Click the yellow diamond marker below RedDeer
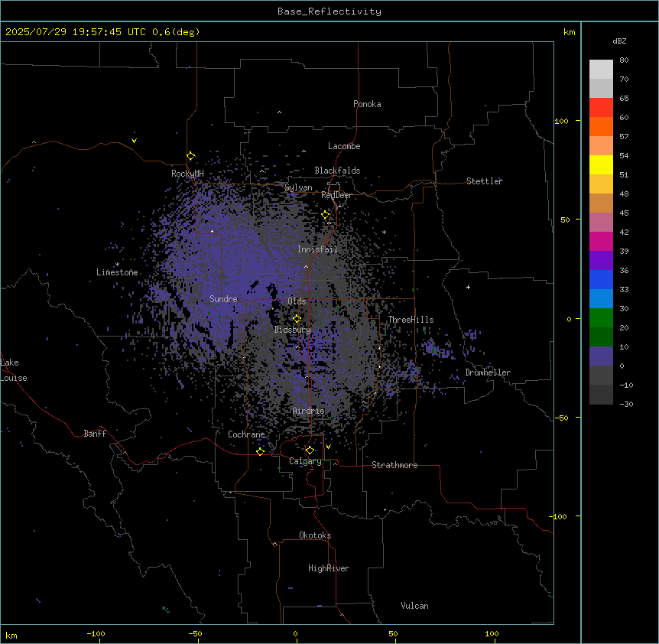The image size is (659, 644). pos(326,215)
